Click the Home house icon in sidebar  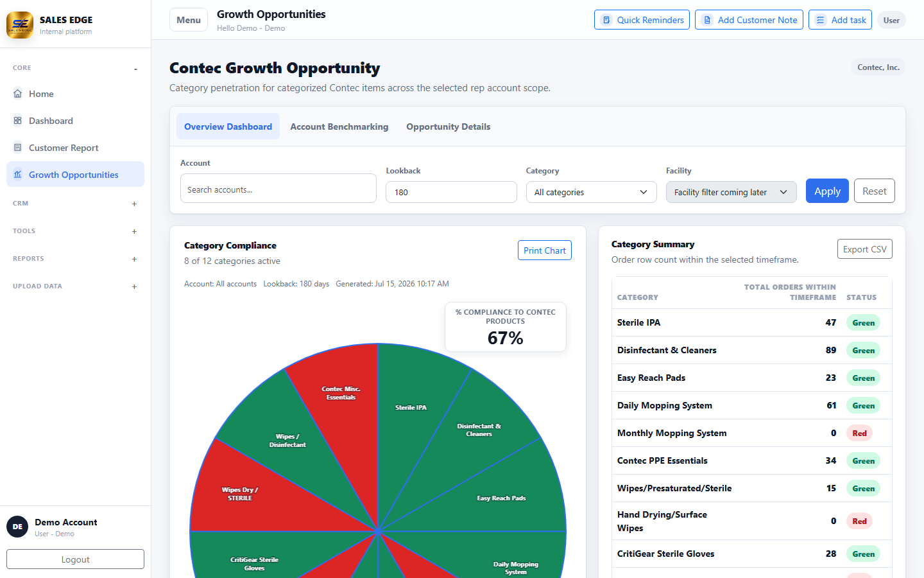point(17,94)
